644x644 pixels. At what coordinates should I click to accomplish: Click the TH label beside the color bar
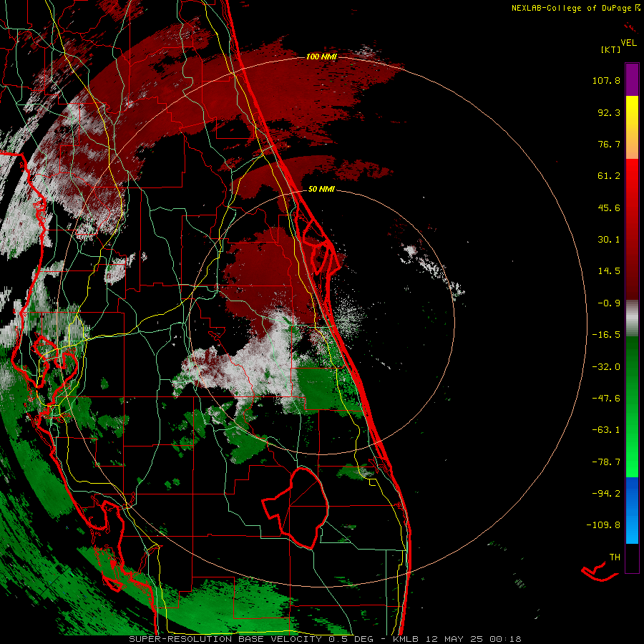click(x=615, y=557)
